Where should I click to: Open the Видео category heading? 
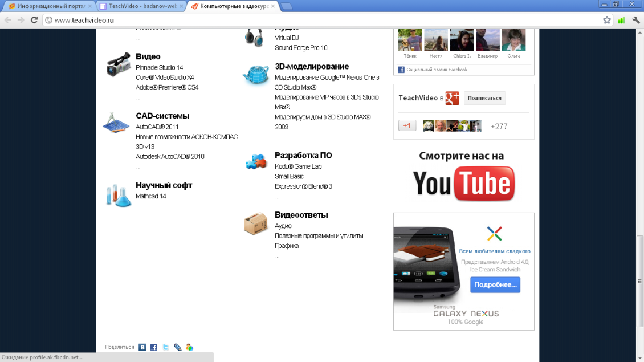point(148,56)
